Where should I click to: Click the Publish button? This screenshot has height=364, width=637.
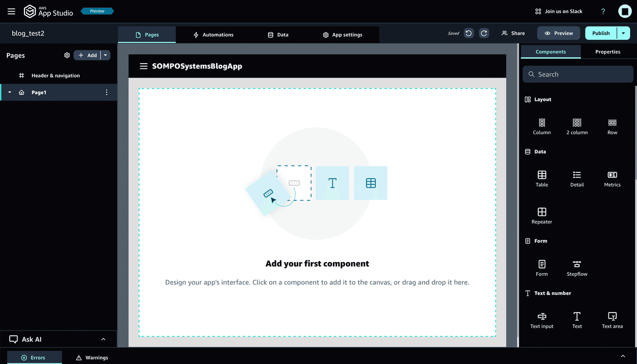click(x=604, y=33)
